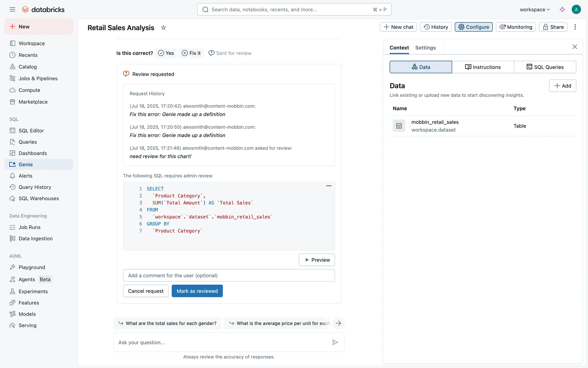Screen dimensions: 588x368
Task: Switch to the Settings tab
Action: pos(425,48)
